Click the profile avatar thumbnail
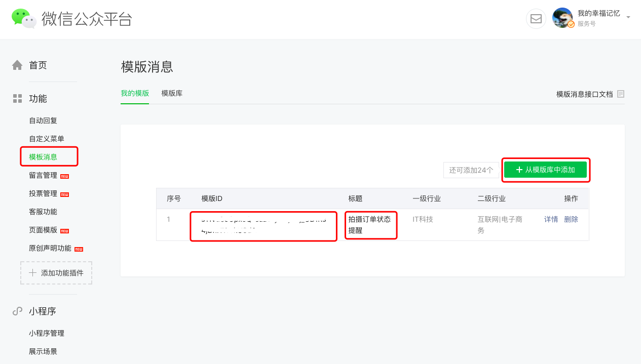641x364 pixels. coord(562,18)
